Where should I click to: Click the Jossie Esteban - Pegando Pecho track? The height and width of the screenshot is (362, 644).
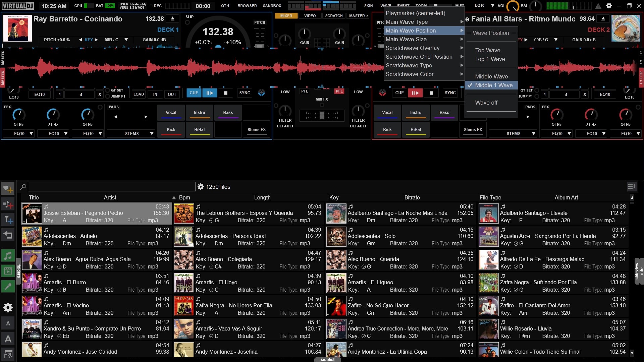(97, 213)
